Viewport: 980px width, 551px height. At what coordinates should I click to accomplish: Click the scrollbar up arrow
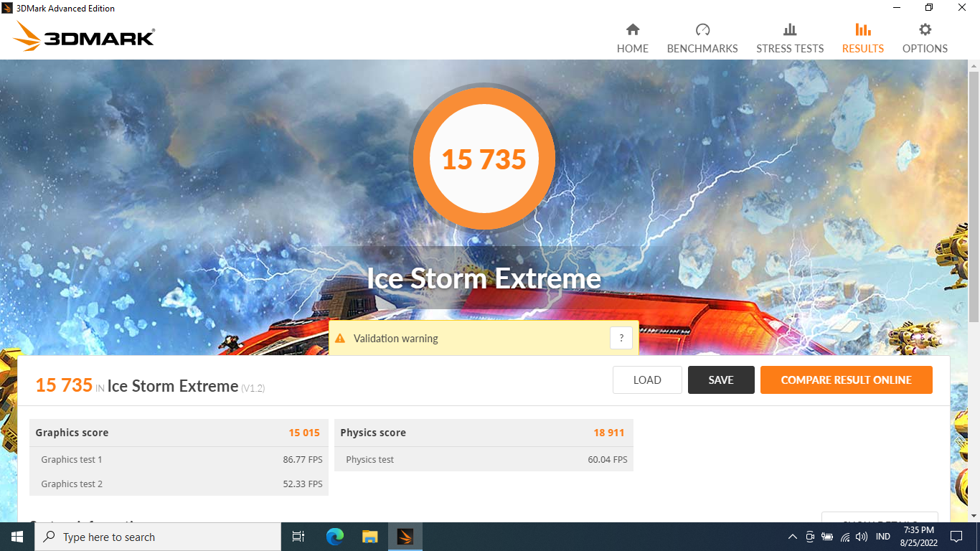click(974, 65)
